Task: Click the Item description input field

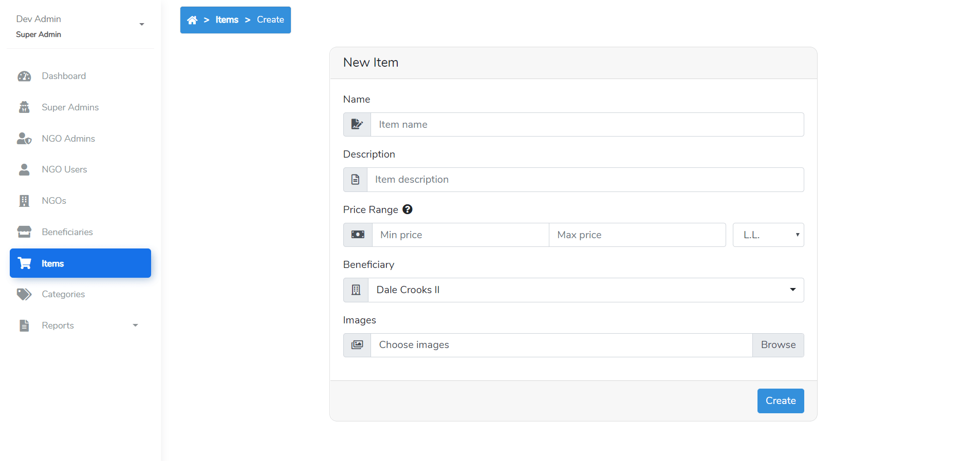Action: pos(585,180)
